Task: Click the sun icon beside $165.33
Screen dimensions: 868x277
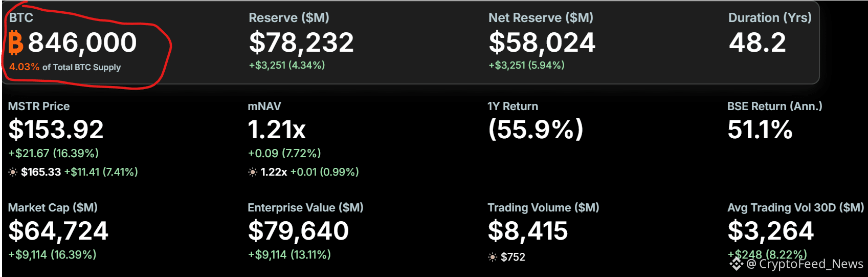Action: [x=13, y=173]
